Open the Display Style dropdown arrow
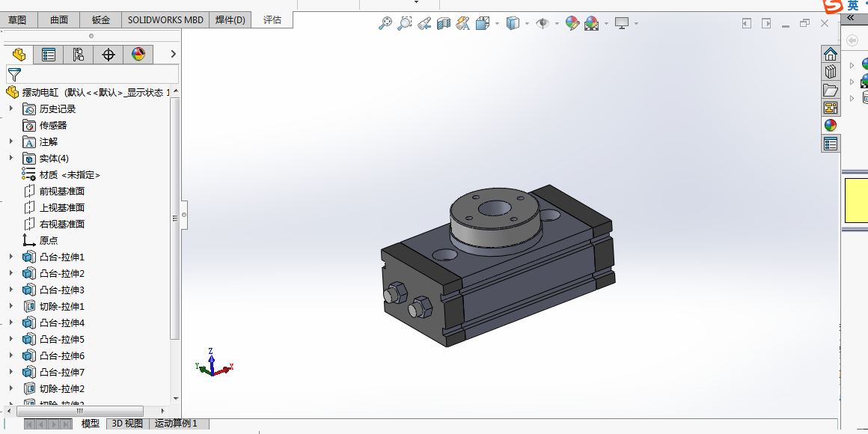868x434 pixels. [527, 23]
